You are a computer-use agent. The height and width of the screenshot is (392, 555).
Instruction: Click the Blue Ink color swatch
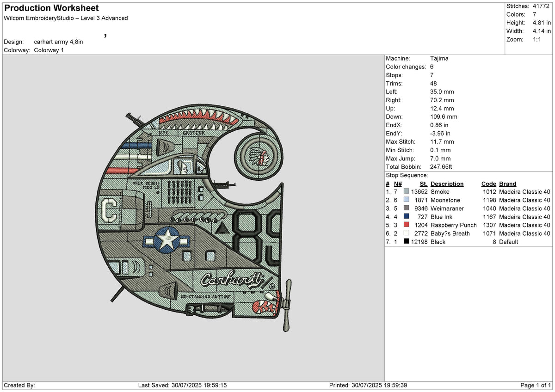(x=406, y=217)
